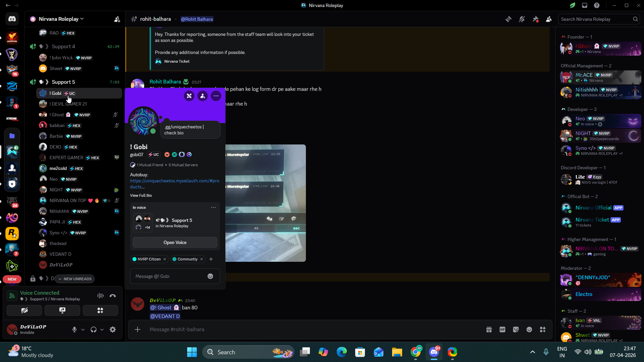Viewport: 644px width, 362px height.
Task: Expand the Nirvana Roleplay server menu
Action: (x=61, y=19)
